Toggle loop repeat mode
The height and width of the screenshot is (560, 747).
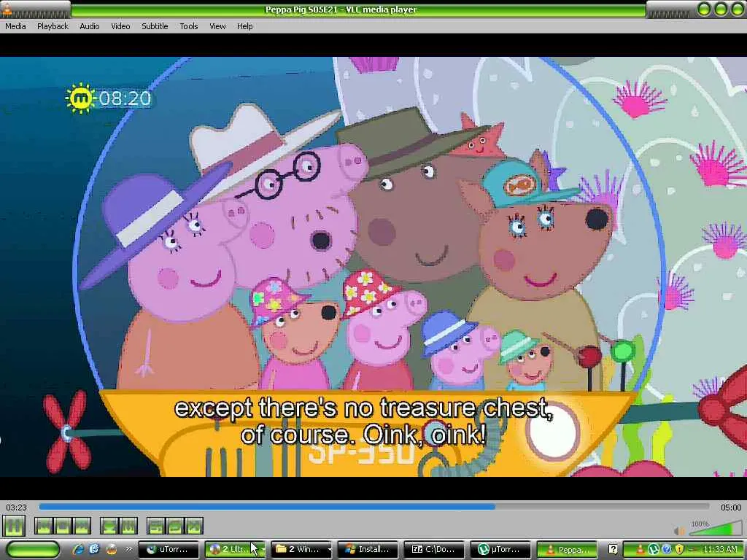(175, 526)
